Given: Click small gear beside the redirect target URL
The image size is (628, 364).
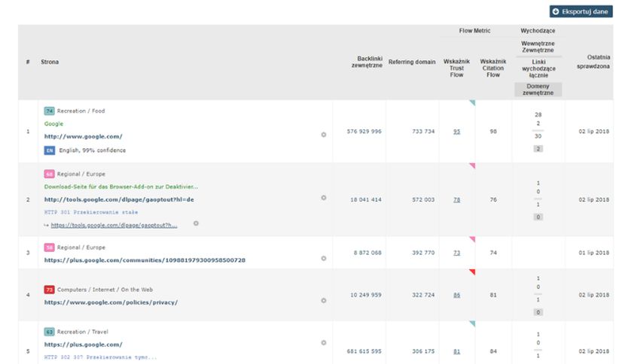Looking at the screenshot, I should (x=197, y=223).
